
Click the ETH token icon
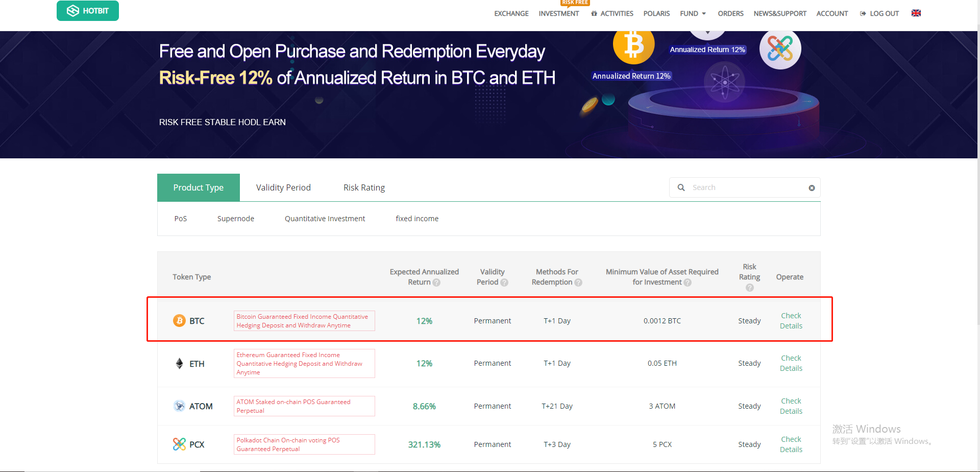[179, 364]
